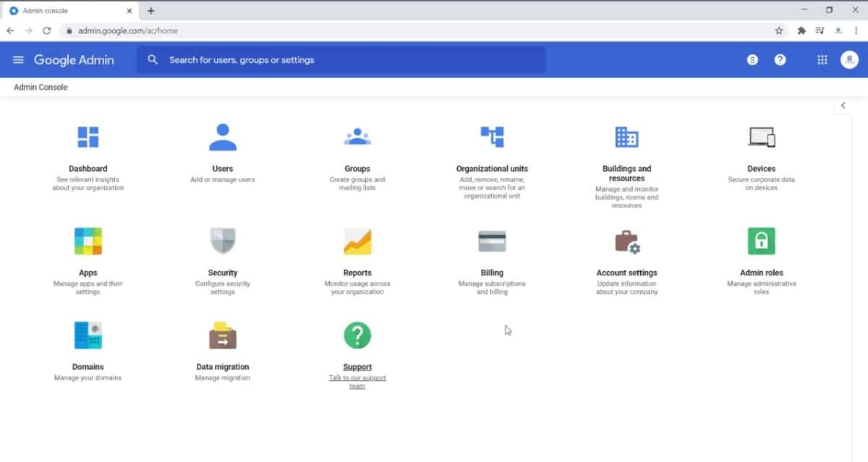Click the Dashboard title text
This screenshot has height=462, width=868.
[x=88, y=168]
